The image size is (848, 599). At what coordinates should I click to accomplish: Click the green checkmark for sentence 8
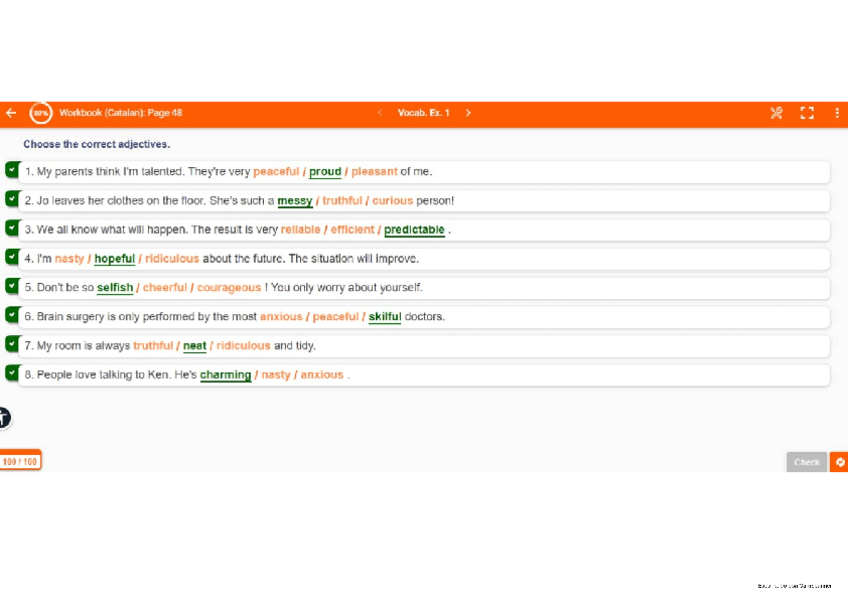click(12, 372)
